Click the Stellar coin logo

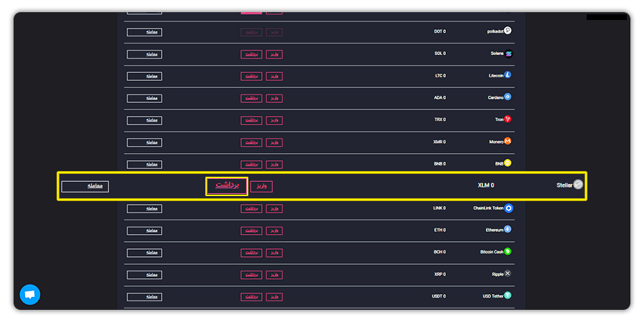[578, 185]
